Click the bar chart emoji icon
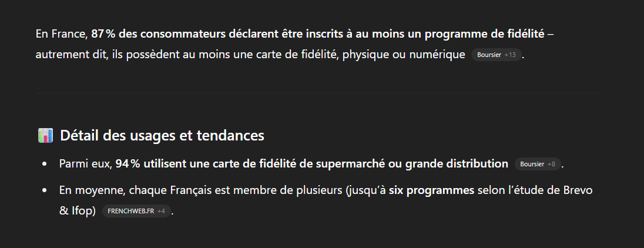The image size is (644, 248). 45,136
